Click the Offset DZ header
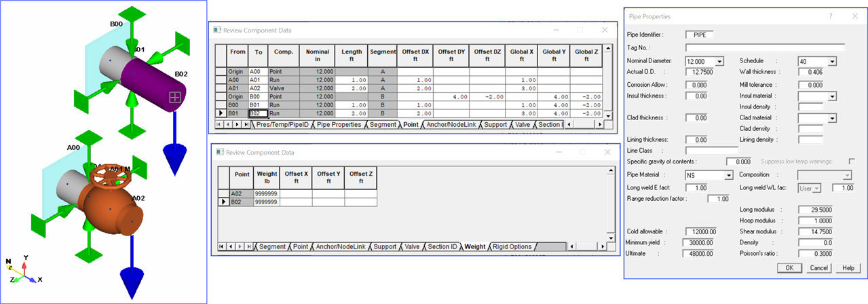 (x=487, y=55)
